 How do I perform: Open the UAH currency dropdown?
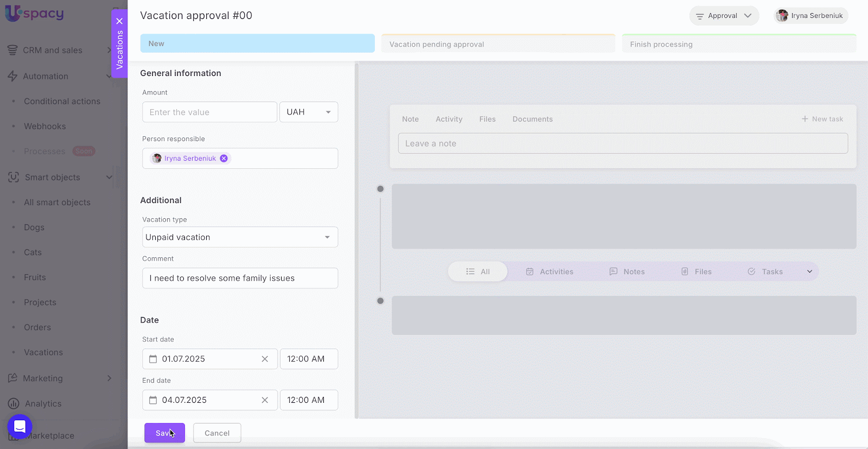[309, 112]
